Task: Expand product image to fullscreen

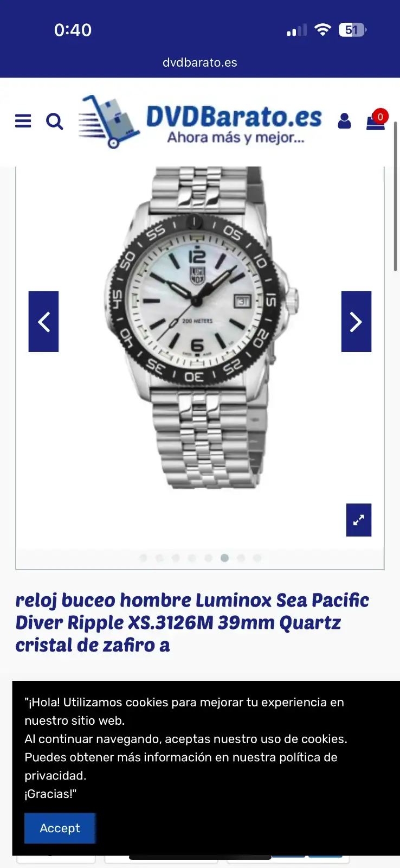Action: pos(359,520)
